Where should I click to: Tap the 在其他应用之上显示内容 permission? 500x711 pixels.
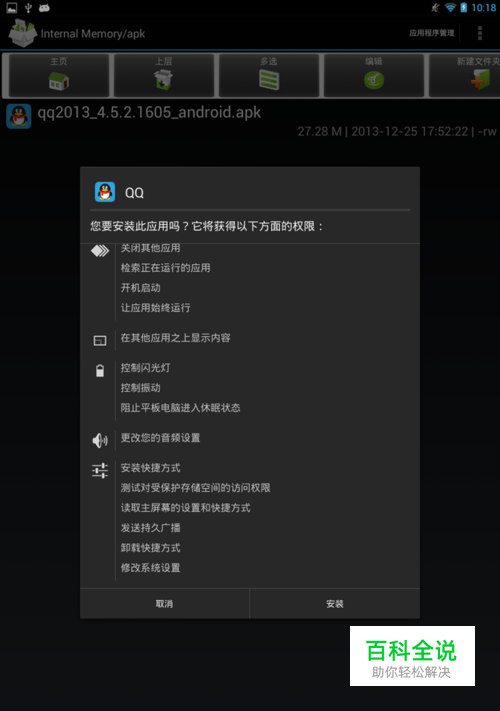pos(175,338)
